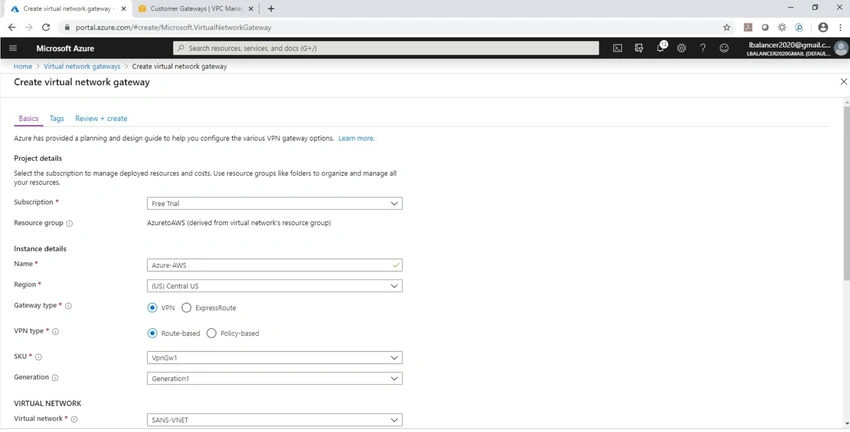
Task: Click the Microsoft Azure brand title
Action: pyautogui.click(x=65, y=48)
